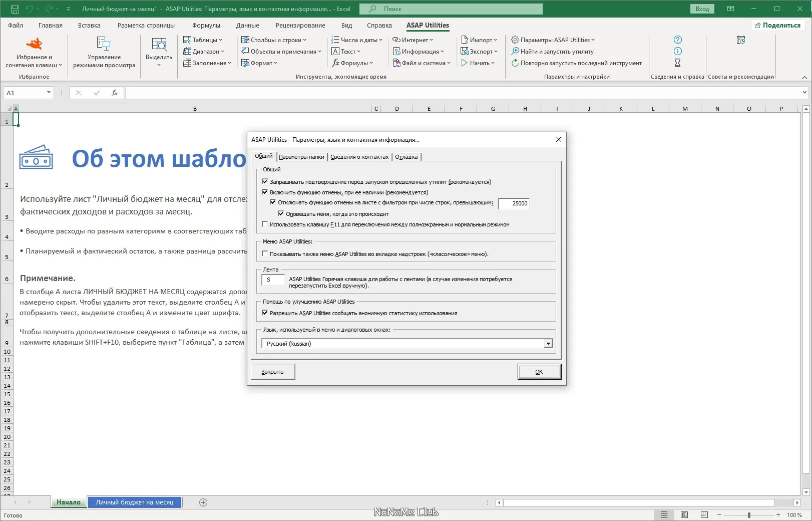Click the Page Layout view icon in status bar
Image resolution: width=812 pixels, height=521 pixels.
coord(684,515)
